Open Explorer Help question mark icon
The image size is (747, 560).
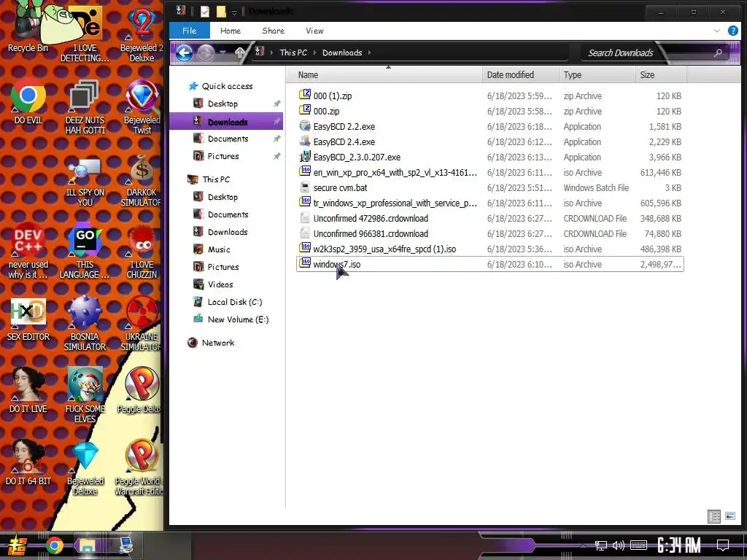pyautogui.click(x=732, y=31)
